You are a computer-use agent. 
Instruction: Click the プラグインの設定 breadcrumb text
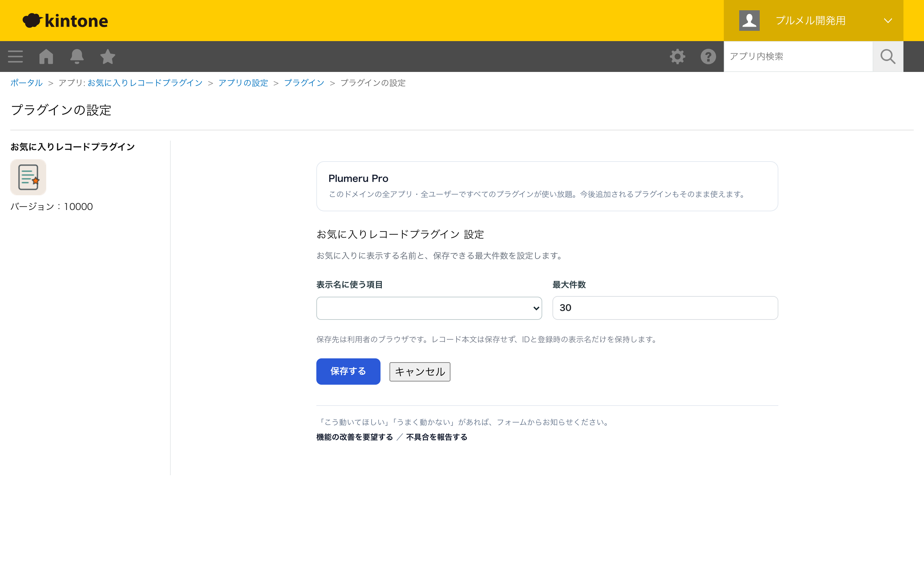(x=373, y=83)
